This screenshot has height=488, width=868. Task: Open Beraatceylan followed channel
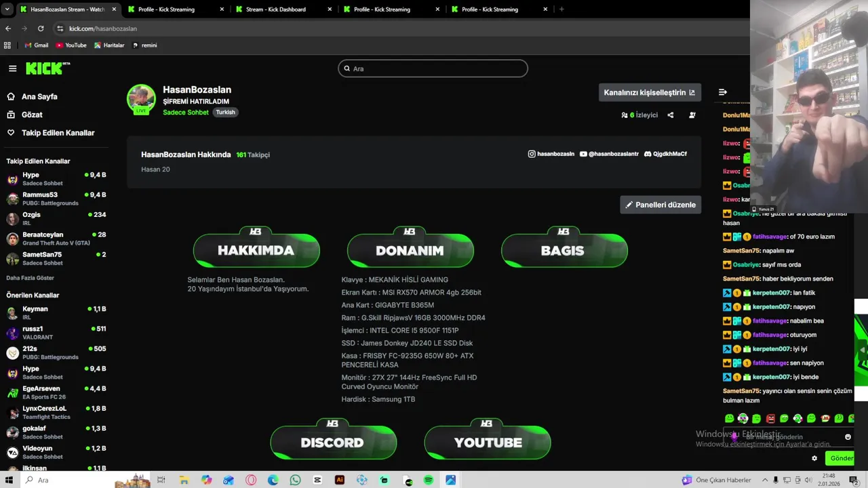56,239
